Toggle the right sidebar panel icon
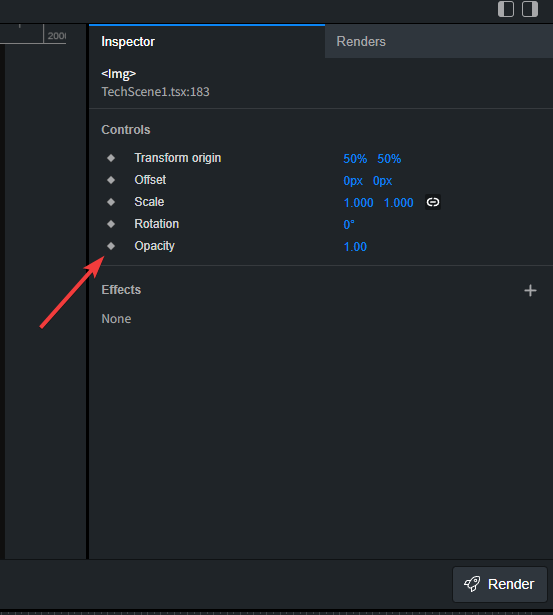 click(530, 9)
